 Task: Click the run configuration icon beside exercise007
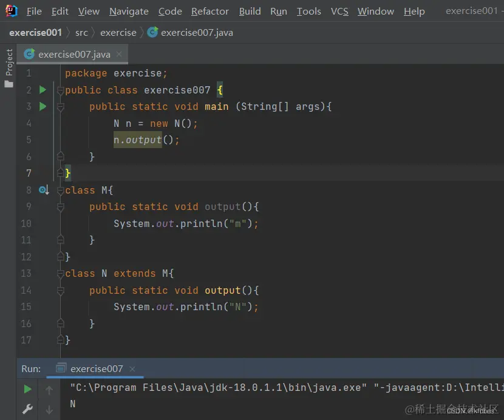point(61,368)
